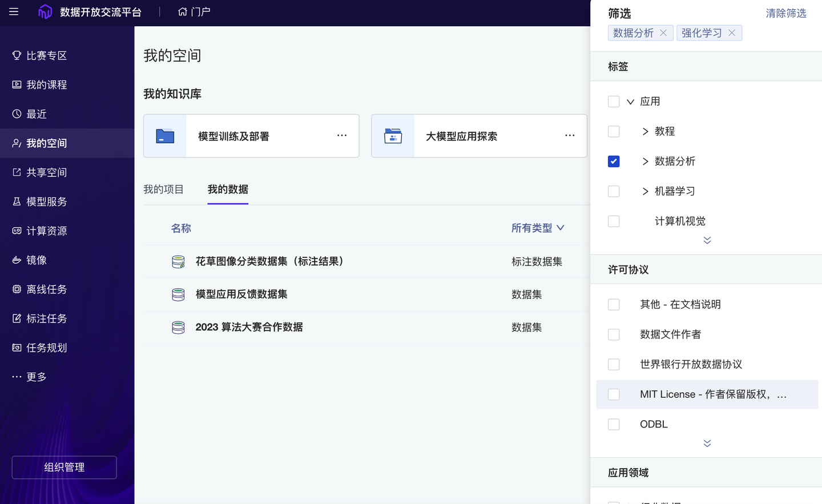Open 计算资源 in sidebar

(47, 231)
